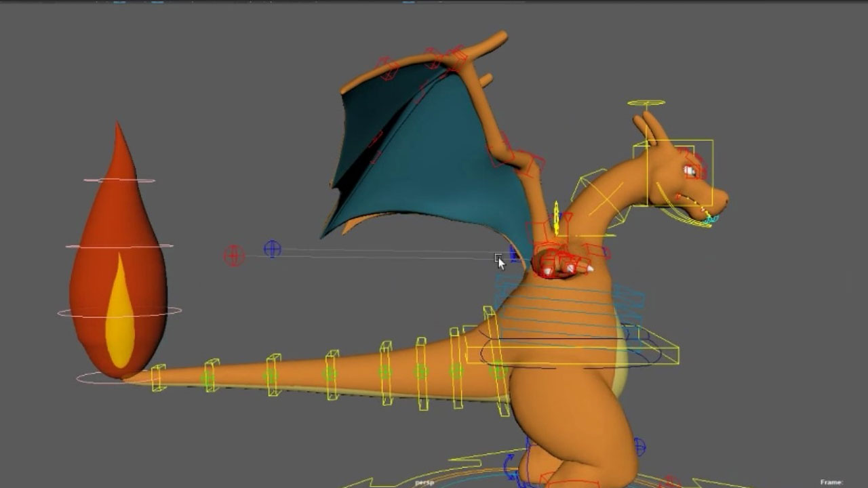Select the red pole vector locator
The height and width of the screenshot is (488, 868).
coord(234,256)
